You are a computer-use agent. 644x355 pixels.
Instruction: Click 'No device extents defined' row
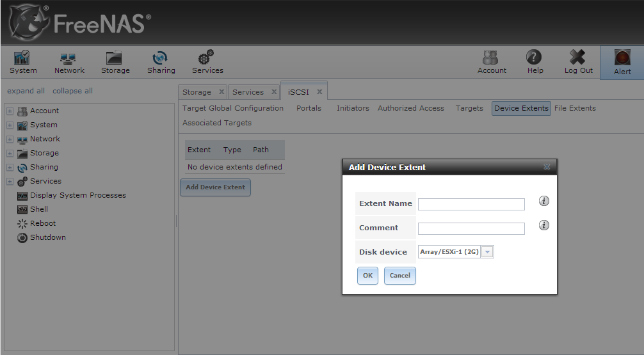[234, 167]
